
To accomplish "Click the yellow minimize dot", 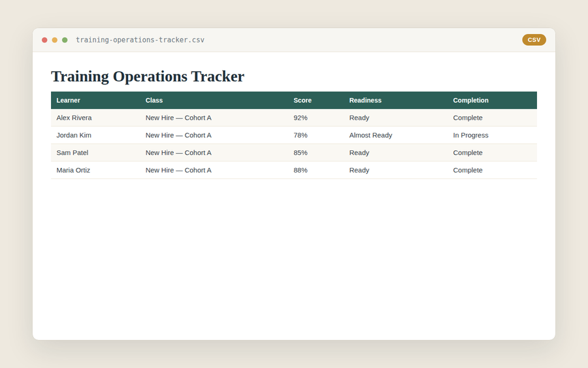I will click(54, 40).
